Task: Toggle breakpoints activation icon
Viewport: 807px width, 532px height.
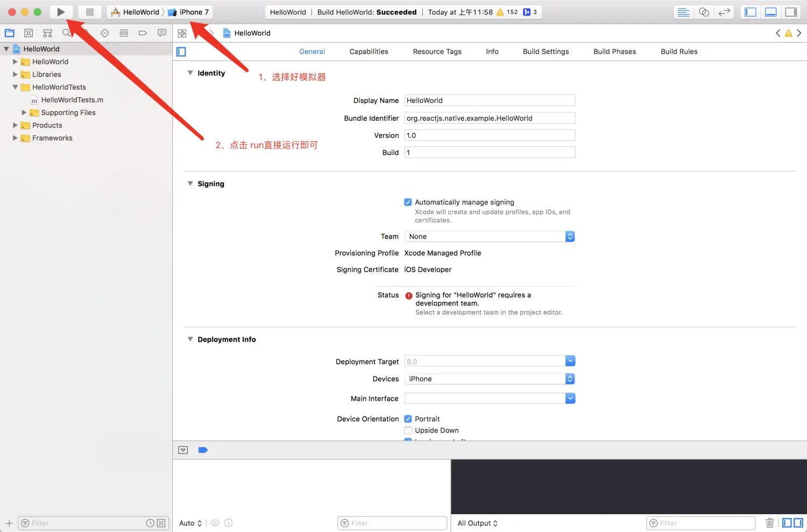Action: pyautogui.click(x=203, y=450)
